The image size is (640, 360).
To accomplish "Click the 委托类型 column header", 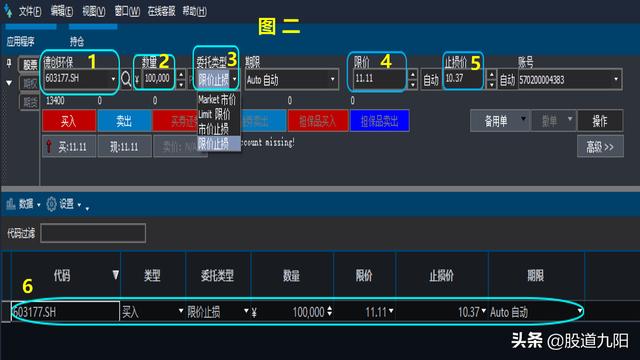I will pyautogui.click(x=218, y=276).
